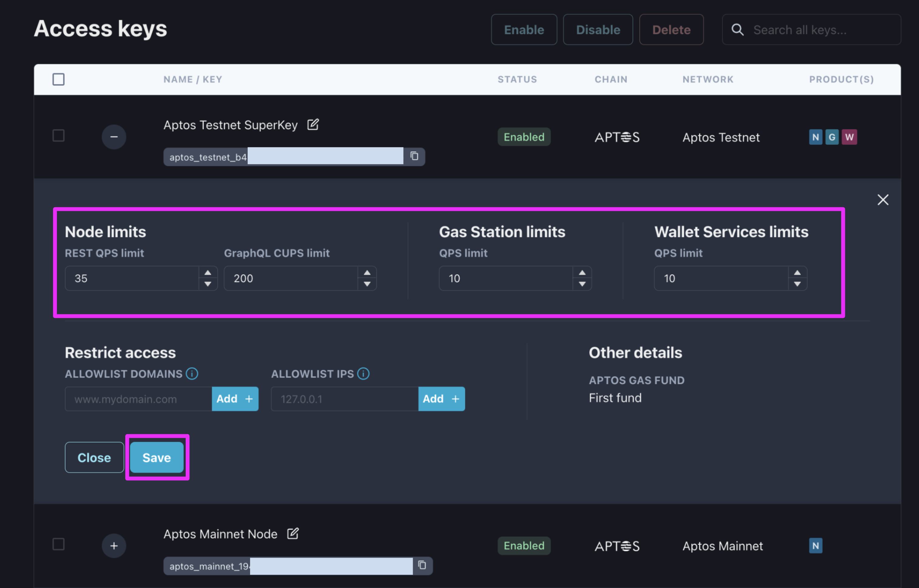Image resolution: width=919 pixels, height=588 pixels.
Task: Save the key limit changes
Action: (157, 458)
